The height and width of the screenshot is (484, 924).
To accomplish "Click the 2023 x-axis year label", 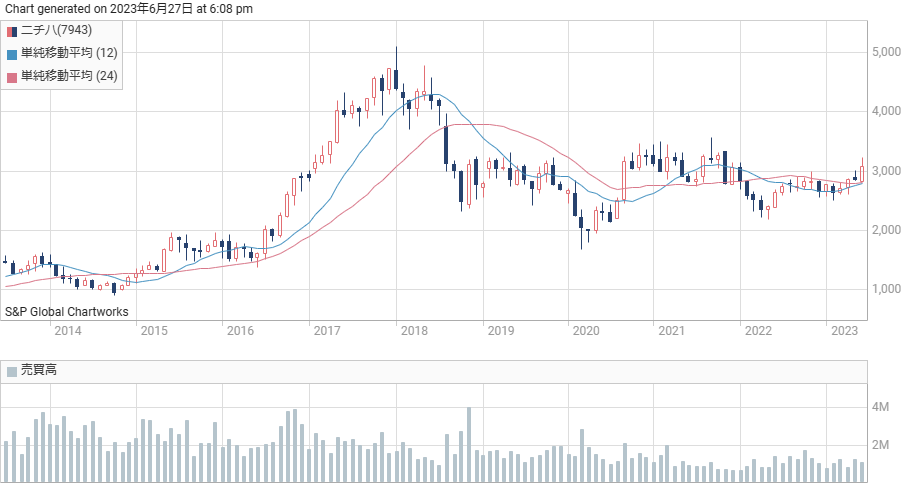I will pos(844,331).
